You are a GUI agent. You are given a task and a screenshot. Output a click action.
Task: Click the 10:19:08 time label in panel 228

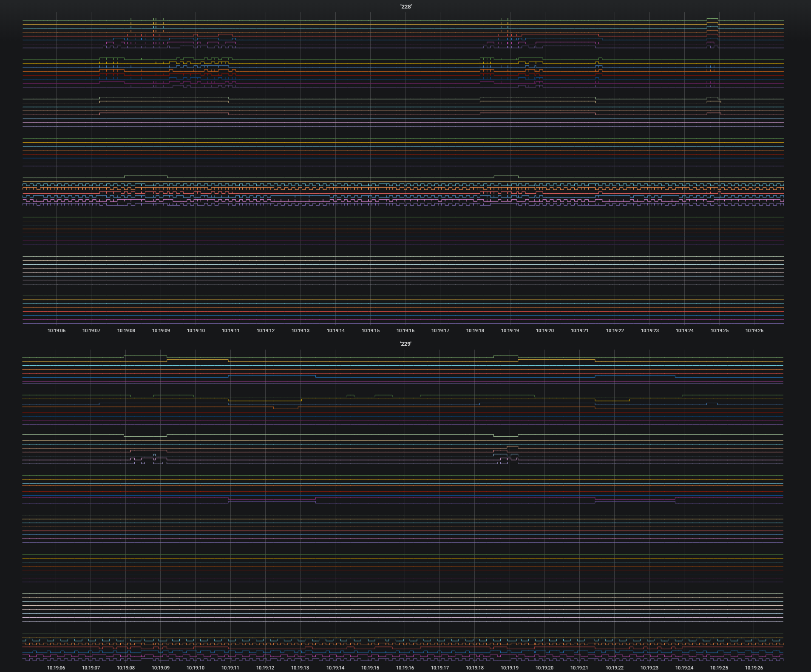click(126, 330)
